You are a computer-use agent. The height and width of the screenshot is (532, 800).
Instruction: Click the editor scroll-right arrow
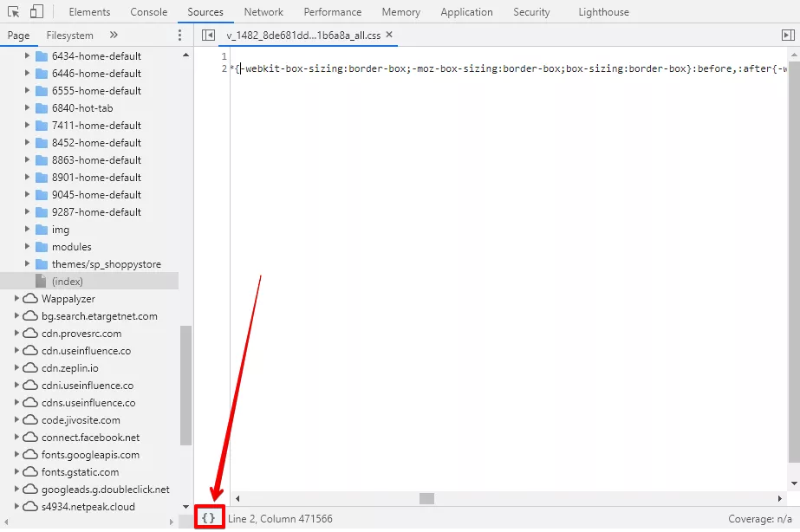click(x=779, y=498)
